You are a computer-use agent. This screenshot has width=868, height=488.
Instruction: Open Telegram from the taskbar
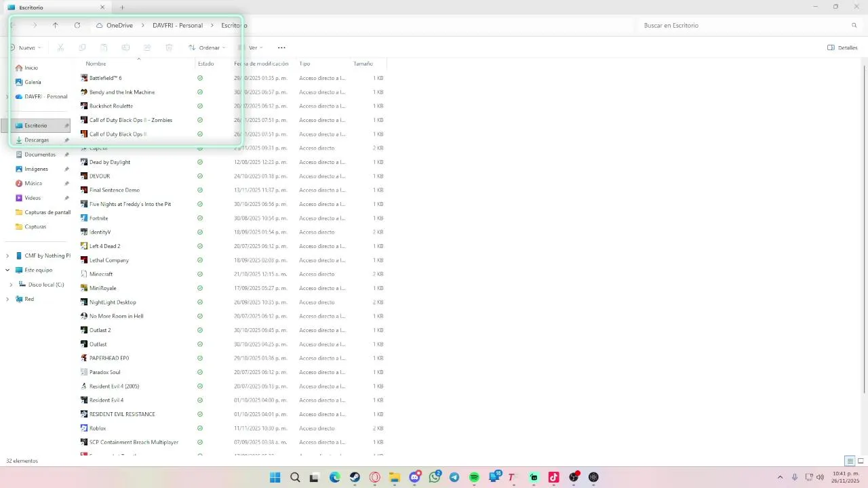454,477
